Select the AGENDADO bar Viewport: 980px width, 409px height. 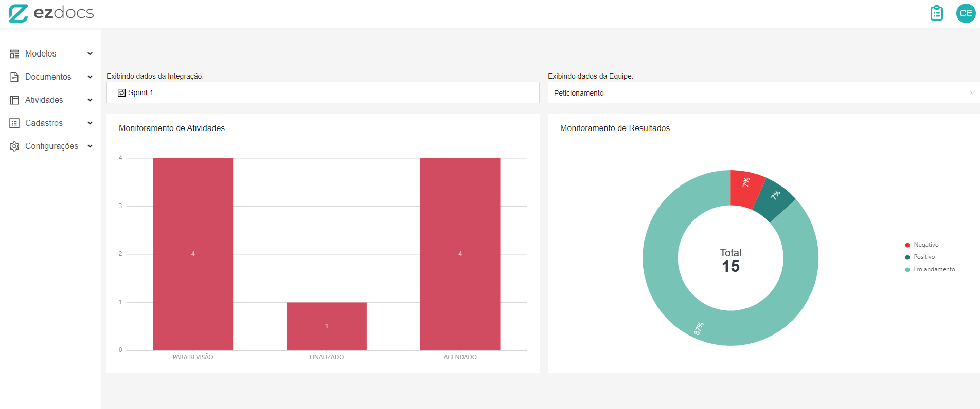460,254
